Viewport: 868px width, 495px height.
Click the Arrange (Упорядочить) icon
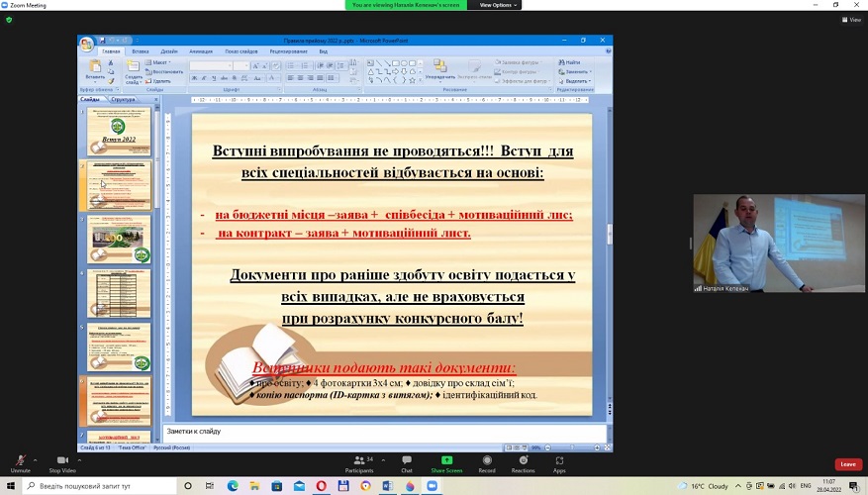pyautogui.click(x=440, y=66)
